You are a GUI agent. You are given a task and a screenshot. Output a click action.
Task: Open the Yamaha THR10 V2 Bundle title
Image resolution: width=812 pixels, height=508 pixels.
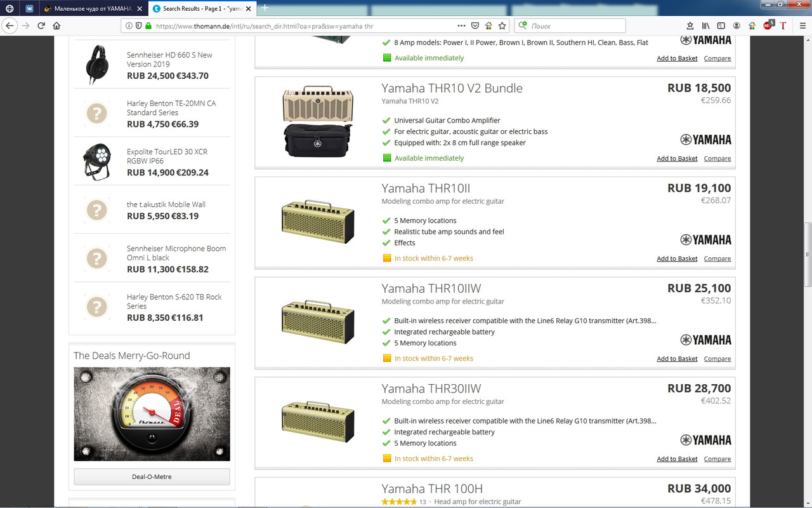point(452,88)
